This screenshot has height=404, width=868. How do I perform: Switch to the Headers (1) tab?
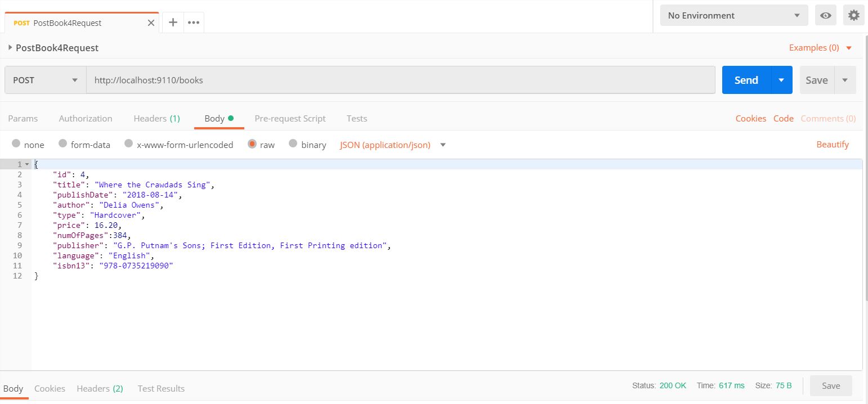click(156, 118)
